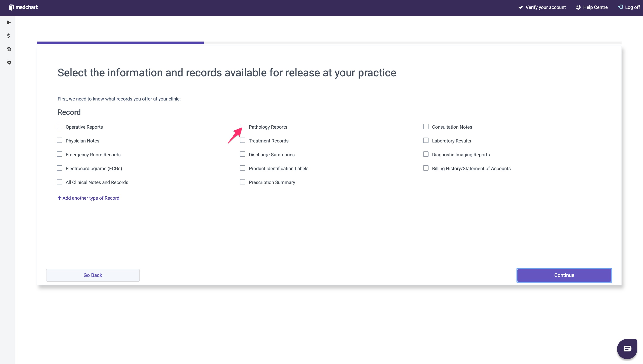This screenshot has height=364, width=643.
Task: Click the Go Back button
Action: (93, 275)
